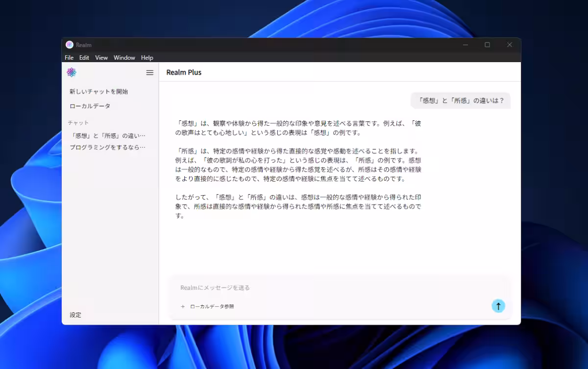
Task: Open the File menu
Action: point(69,58)
